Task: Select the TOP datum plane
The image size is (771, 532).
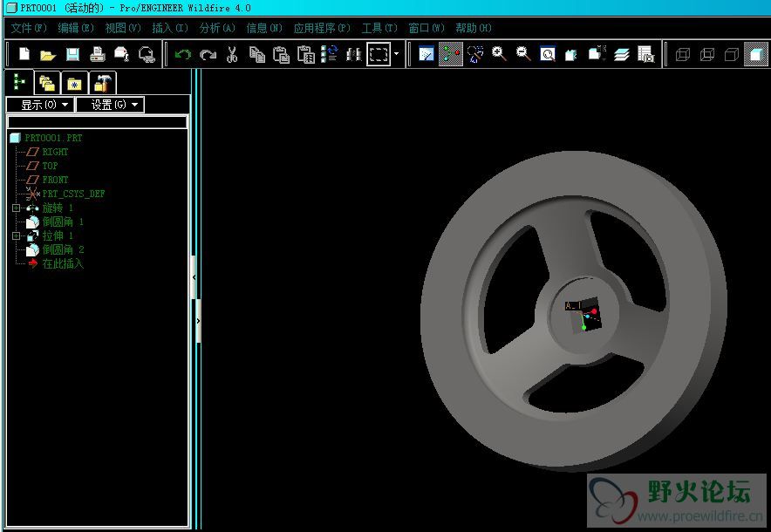Action: (50, 166)
